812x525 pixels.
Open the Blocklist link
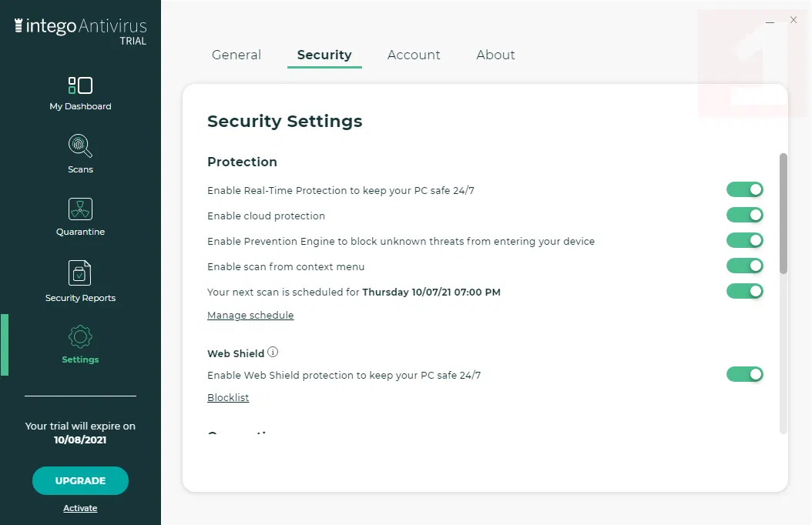coord(228,398)
